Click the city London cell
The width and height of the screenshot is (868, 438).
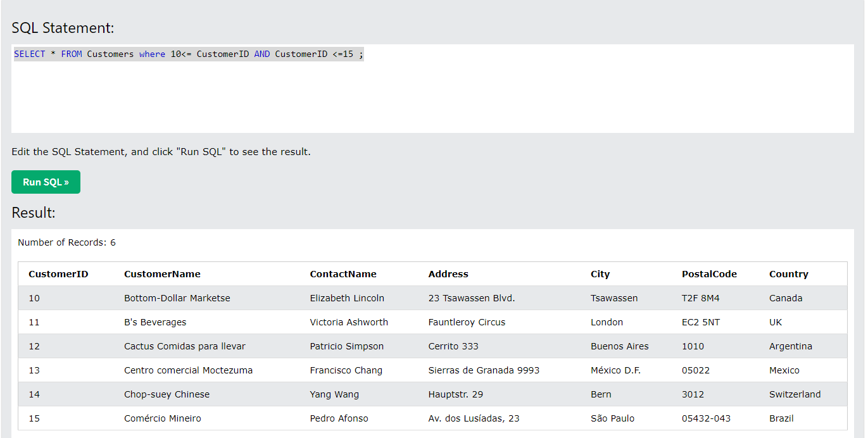(x=607, y=322)
